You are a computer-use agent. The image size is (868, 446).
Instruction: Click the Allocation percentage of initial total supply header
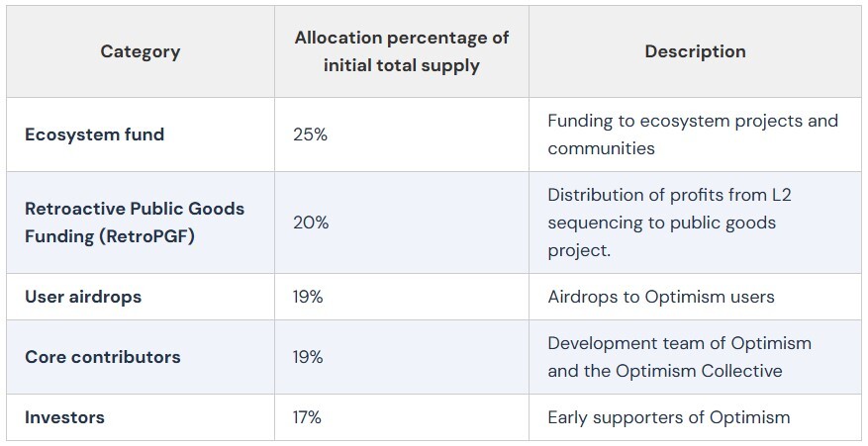click(402, 51)
